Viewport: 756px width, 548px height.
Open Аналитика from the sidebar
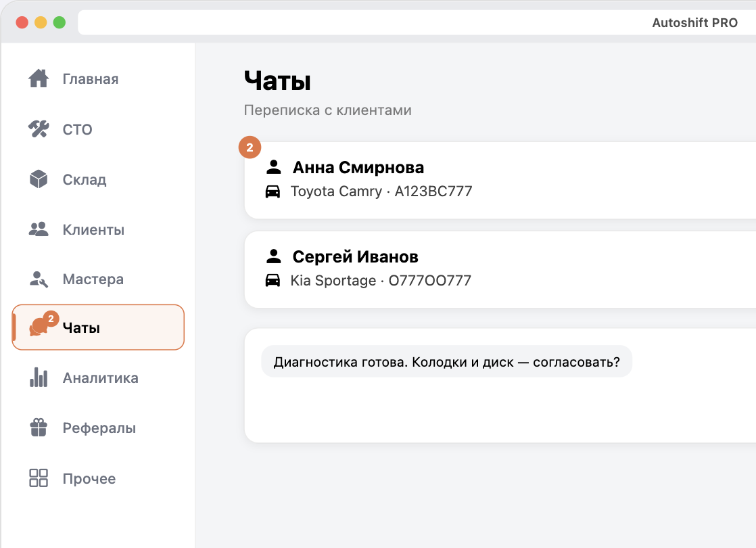pos(98,378)
